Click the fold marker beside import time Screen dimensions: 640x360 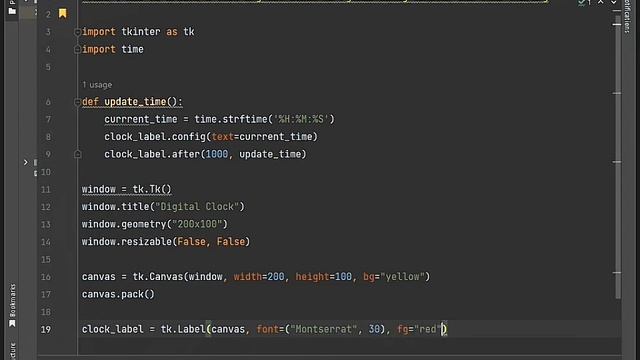point(77,49)
